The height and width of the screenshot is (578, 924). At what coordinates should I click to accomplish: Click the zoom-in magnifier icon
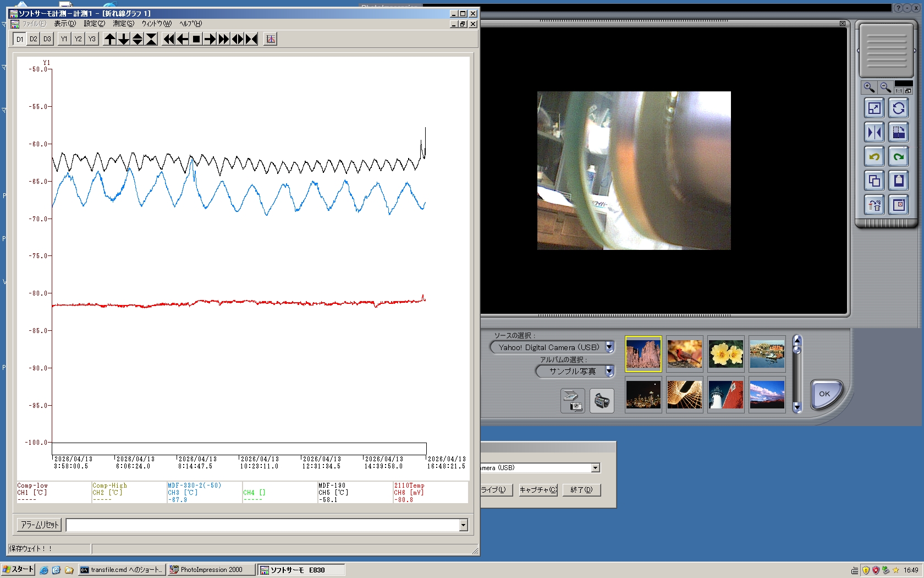click(x=869, y=88)
